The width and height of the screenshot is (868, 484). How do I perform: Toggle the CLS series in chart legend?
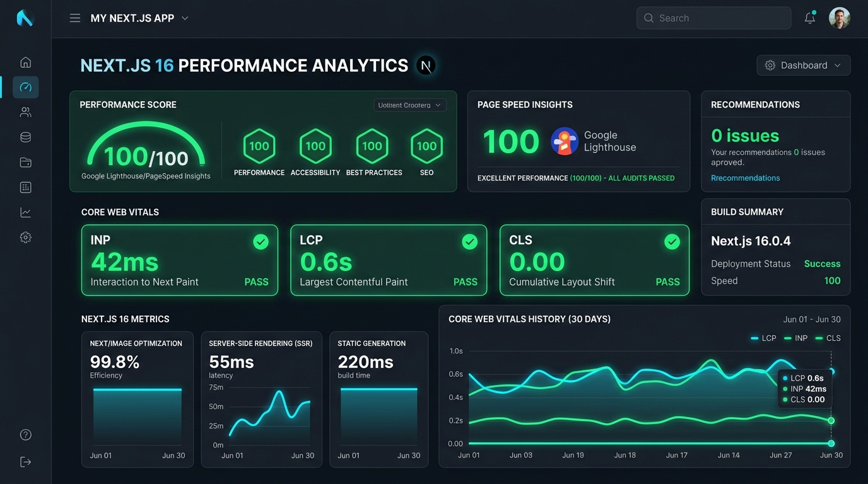828,338
